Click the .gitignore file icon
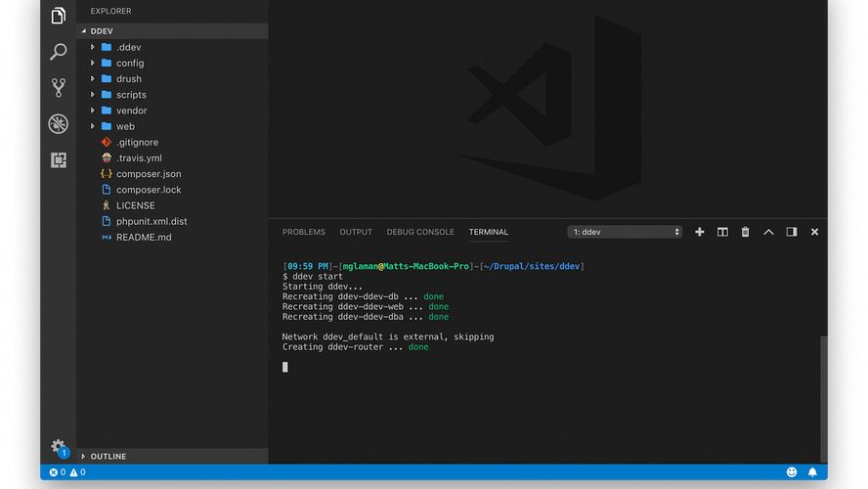Screen dimensions: 868x489 coord(107,143)
